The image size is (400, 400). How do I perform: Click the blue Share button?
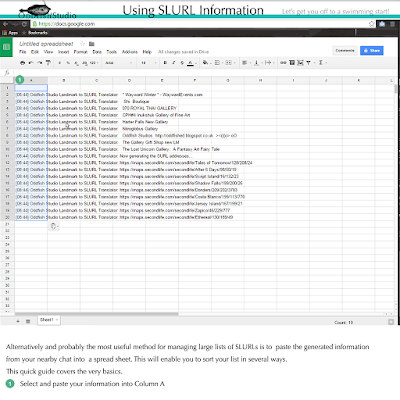[x=372, y=51]
